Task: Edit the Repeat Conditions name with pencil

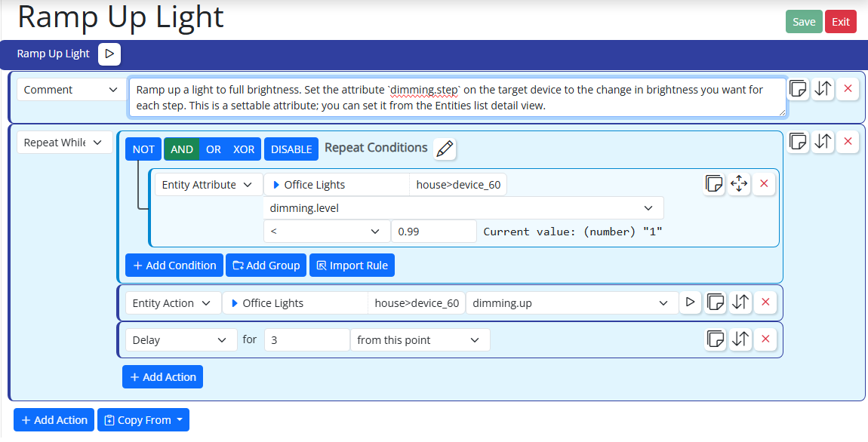Action: [x=445, y=149]
